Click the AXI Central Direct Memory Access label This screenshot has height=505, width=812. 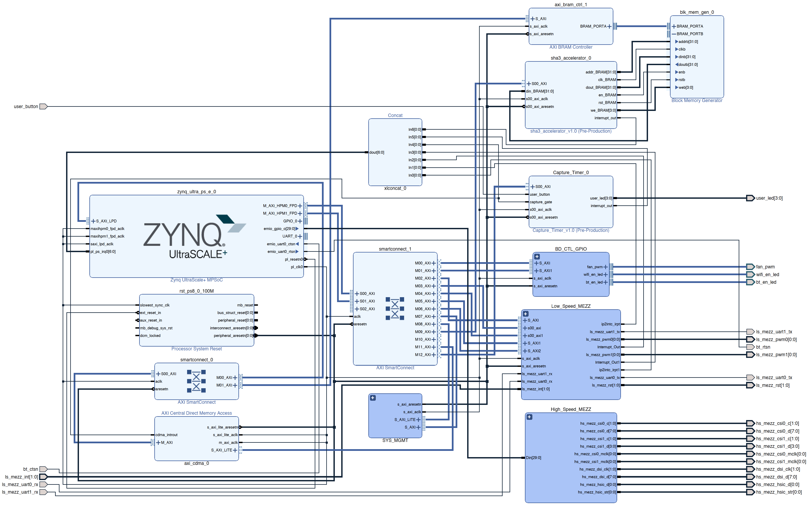pyautogui.click(x=197, y=414)
